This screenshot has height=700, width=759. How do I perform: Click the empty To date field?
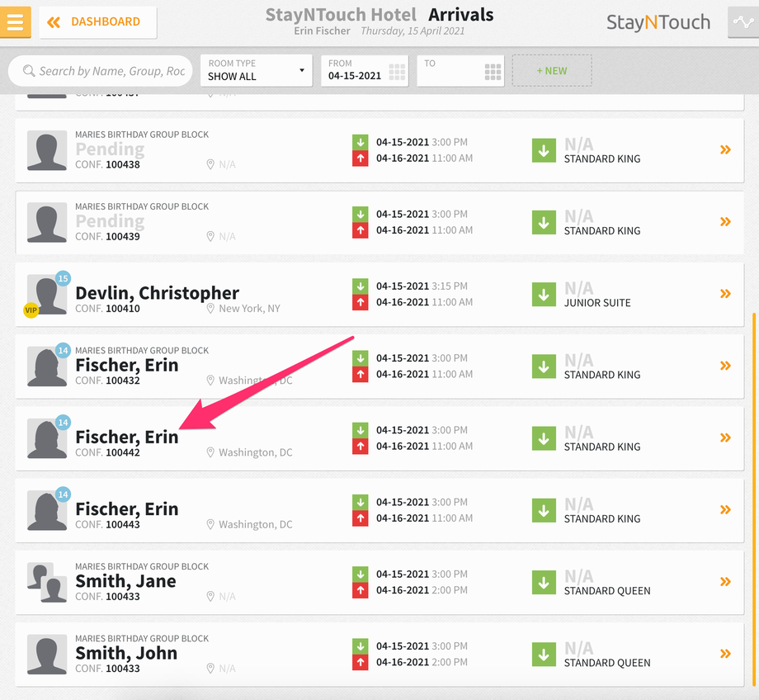(x=460, y=71)
